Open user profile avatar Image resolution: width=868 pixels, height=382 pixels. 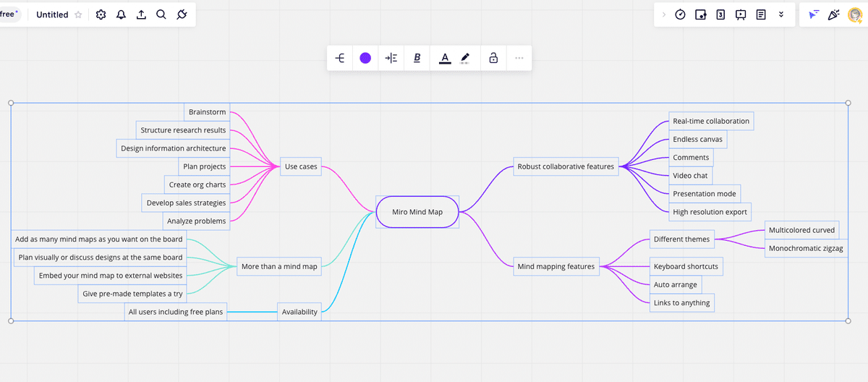point(855,14)
